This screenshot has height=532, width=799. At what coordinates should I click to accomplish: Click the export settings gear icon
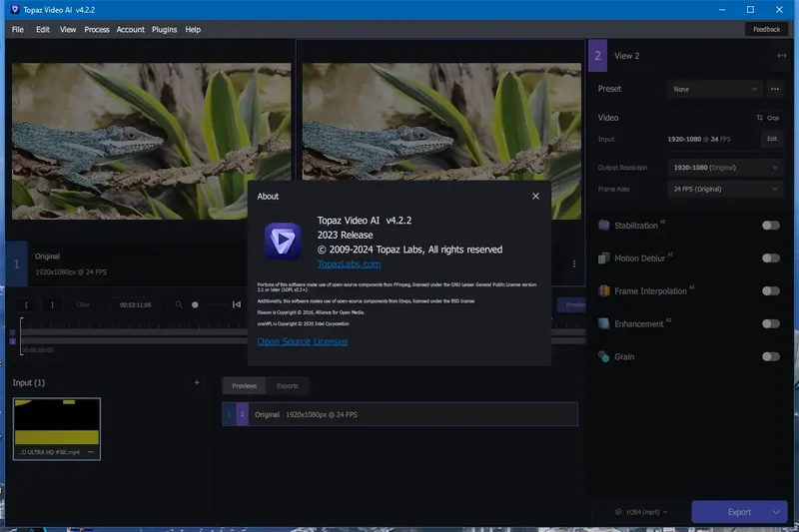(x=618, y=512)
